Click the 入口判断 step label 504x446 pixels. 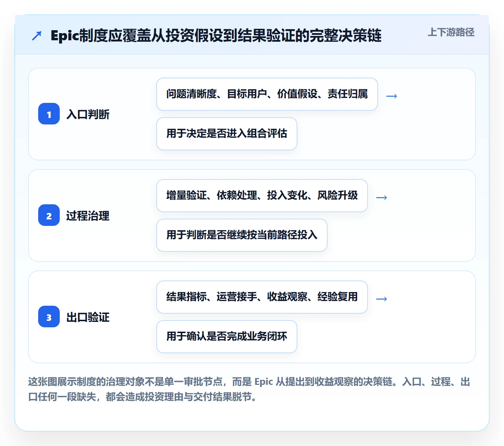pyautogui.click(x=88, y=114)
